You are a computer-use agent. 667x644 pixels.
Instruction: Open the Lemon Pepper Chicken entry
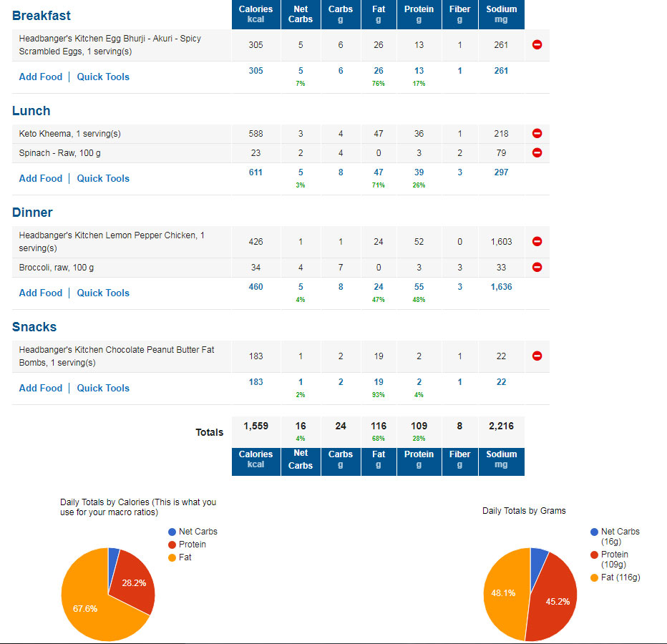pos(112,242)
